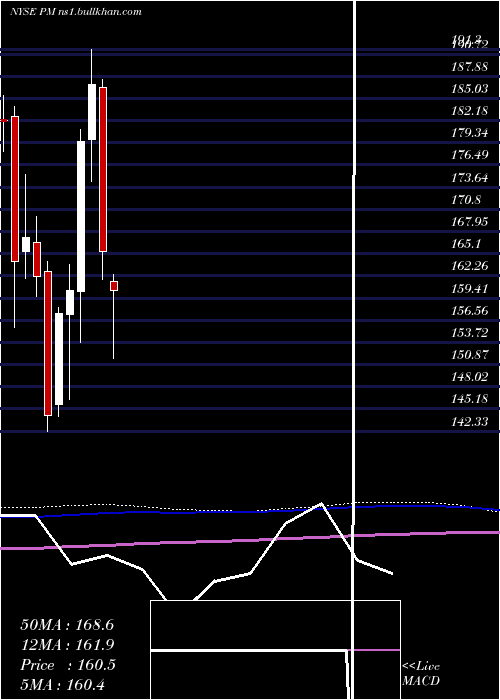The height and width of the screenshot is (700, 500).
Task: Click the 176.49 price level label
Action: click(469, 155)
